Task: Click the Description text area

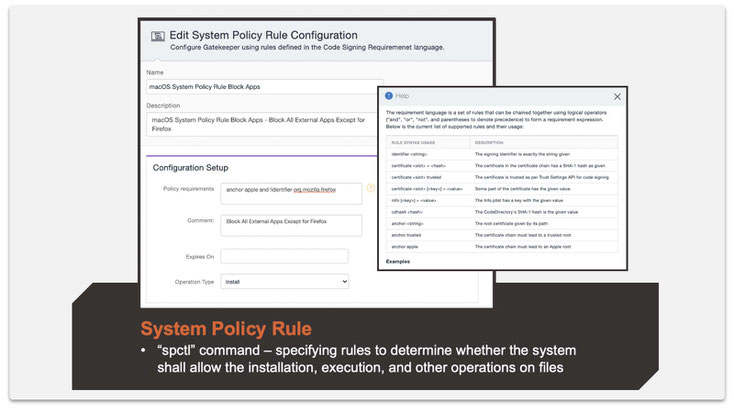Action: (262, 124)
